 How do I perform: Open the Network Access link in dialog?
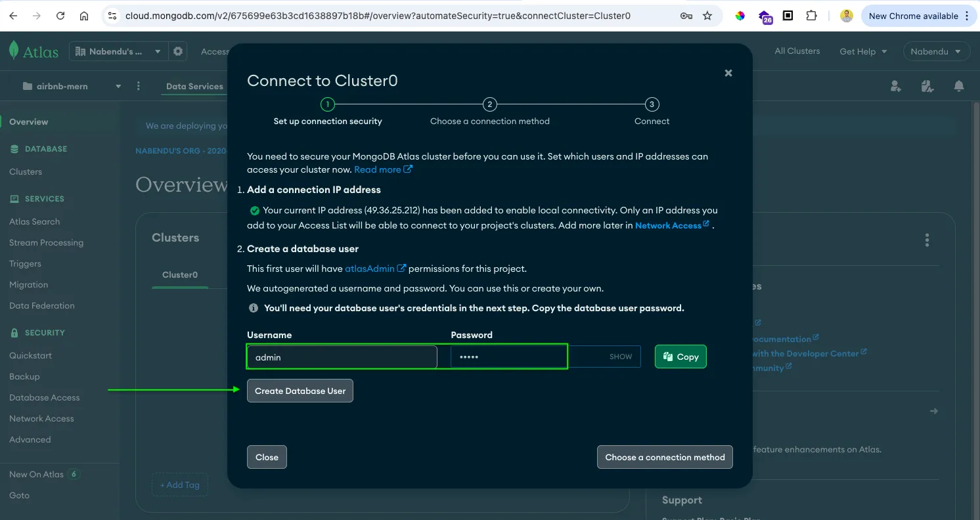(x=672, y=225)
